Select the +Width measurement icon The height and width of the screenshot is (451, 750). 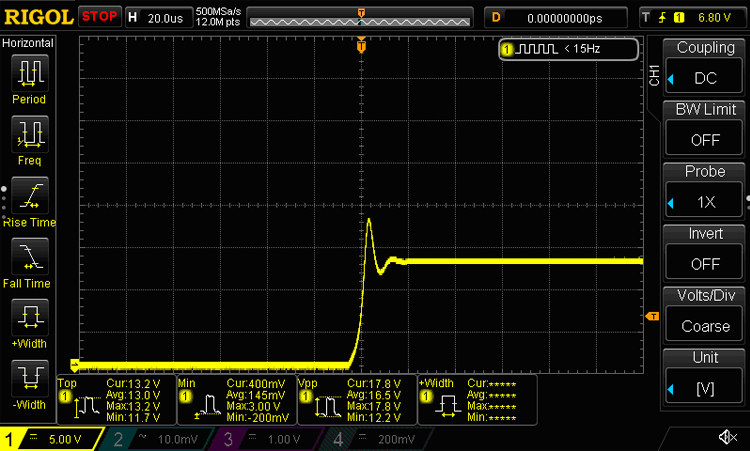[x=30, y=318]
